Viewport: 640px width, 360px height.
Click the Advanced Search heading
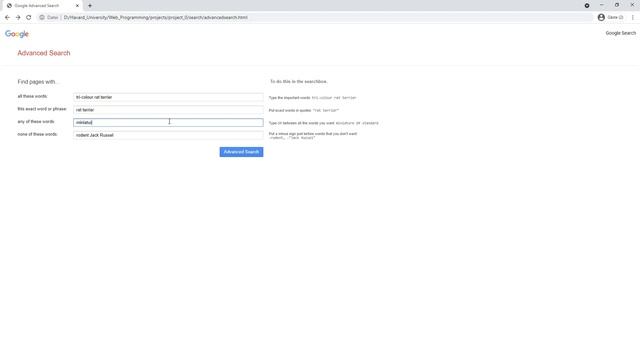[44, 53]
